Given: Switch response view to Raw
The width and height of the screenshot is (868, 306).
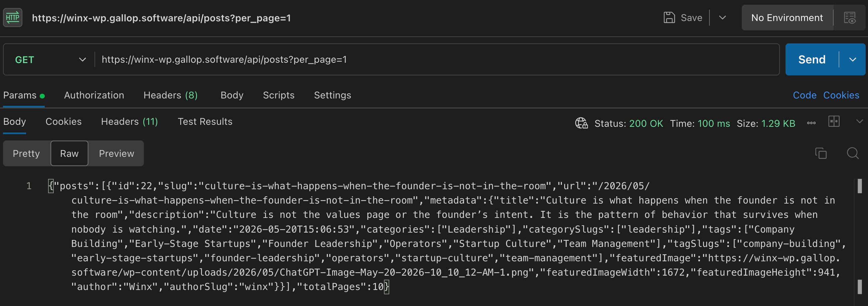Looking at the screenshot, I should pyautogui.click(x=69, y=154).
